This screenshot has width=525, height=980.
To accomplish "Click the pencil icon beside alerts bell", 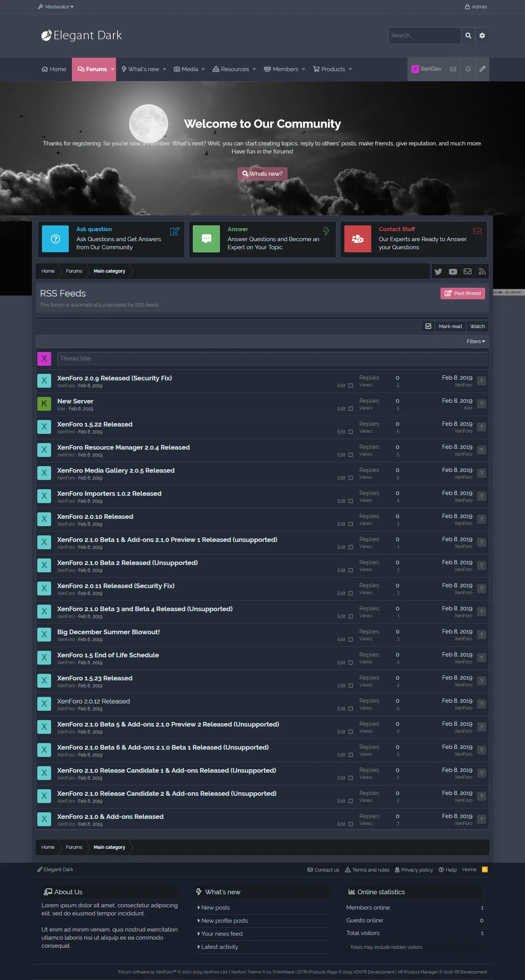I will (482, 69).
